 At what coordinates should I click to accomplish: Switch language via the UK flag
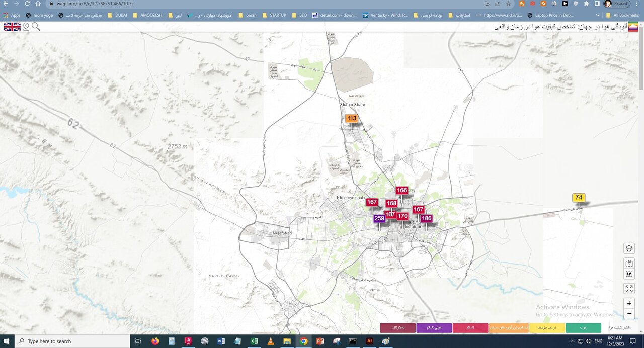pyautogui.click(x=12, y=27)
